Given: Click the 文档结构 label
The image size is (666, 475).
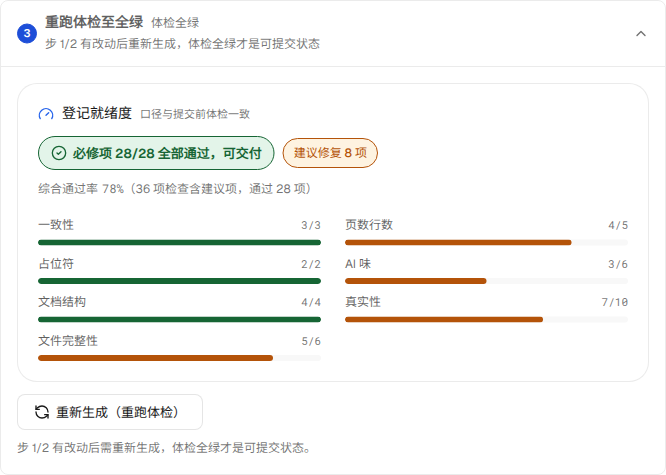Looking at the screenshot, I should pos(62,302).
